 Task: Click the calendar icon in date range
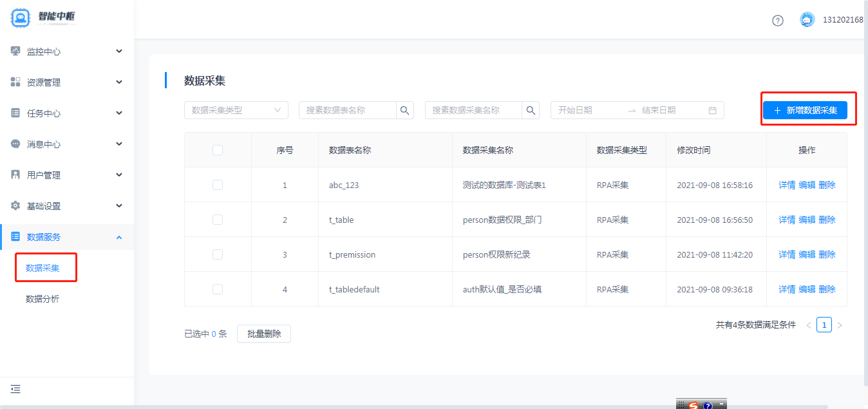[712, 110]
